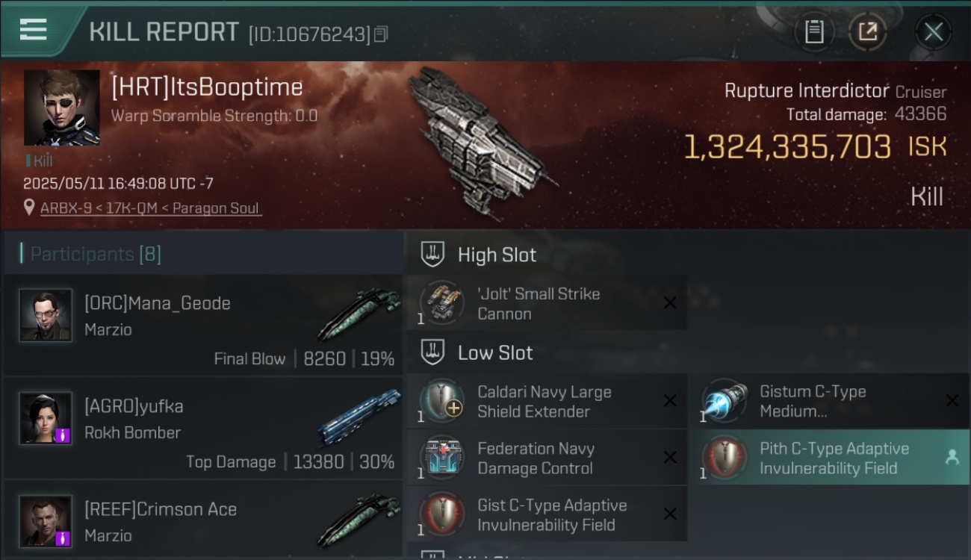Click the Federation Navy Damage Control icon

click(442, 458)
